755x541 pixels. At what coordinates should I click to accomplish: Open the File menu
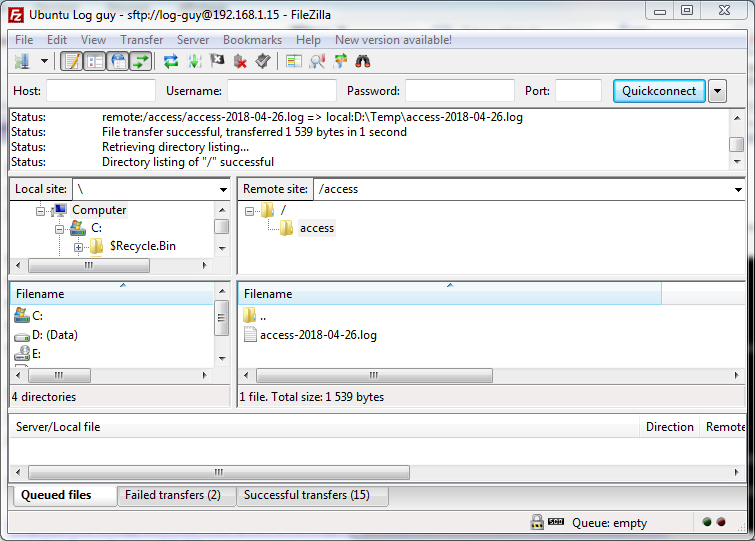click(24, 40)
